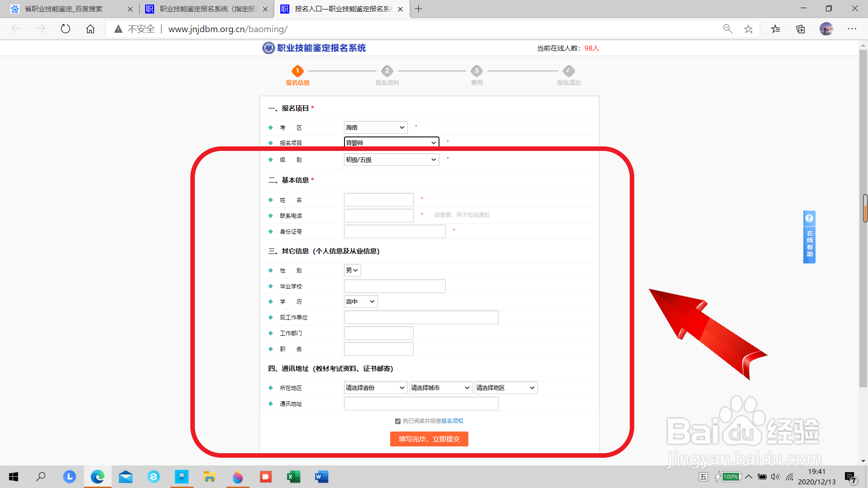
Task: Toggle the 五 input method indicator in taskbar
Action: (x=703, y=477)
